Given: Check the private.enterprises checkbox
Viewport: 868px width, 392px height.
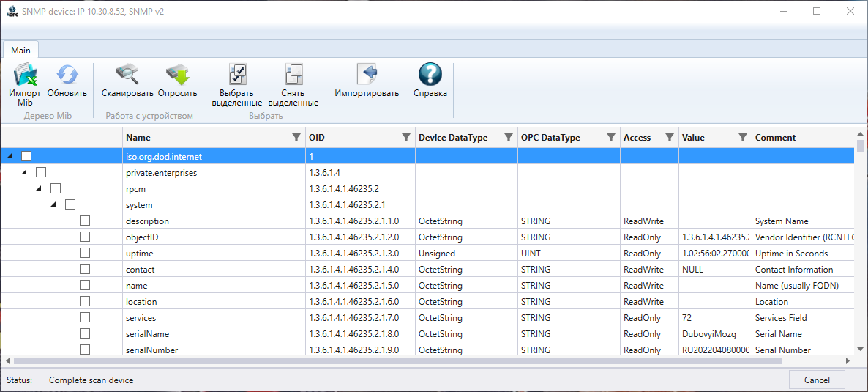Looking at the screenshot, I should pyautogui.click(x=40, y=172).
